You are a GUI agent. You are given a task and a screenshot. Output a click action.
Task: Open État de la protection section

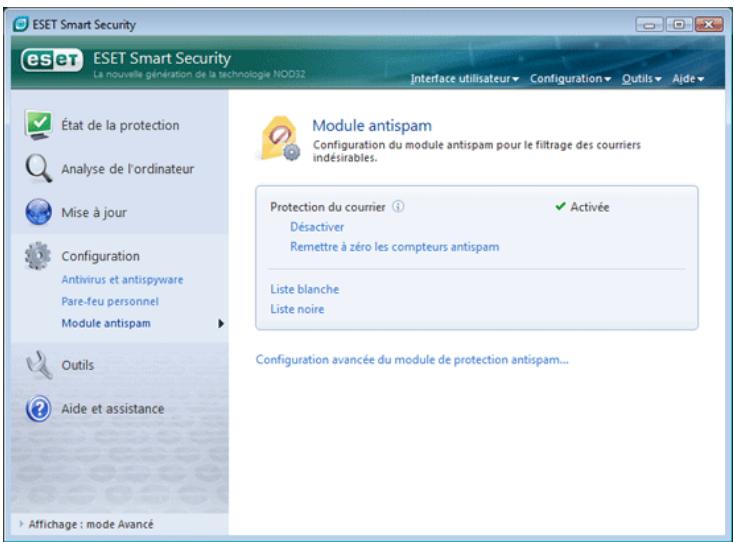120,125
